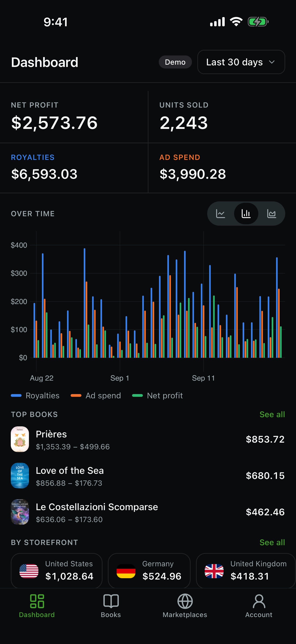Open the Marketplaces tab
The width and height of the screenshot is (296, 644).
point(185,606)
